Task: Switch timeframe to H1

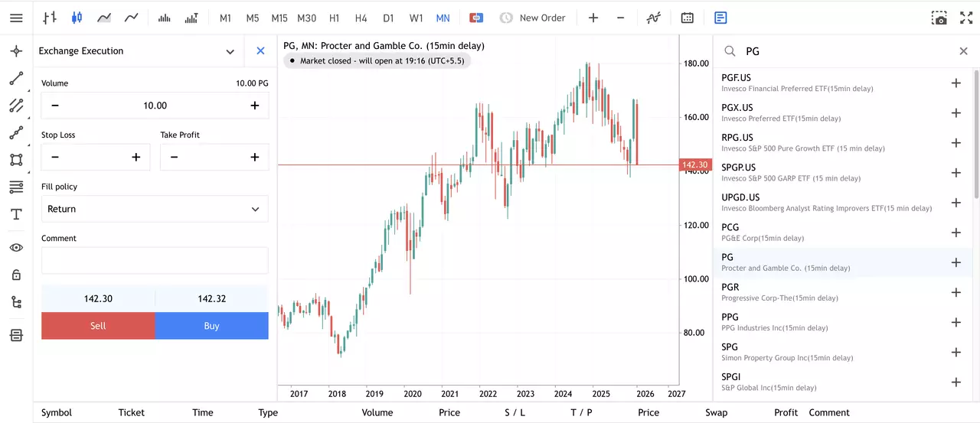Action: pyautogui.click(x=334, y=18)
